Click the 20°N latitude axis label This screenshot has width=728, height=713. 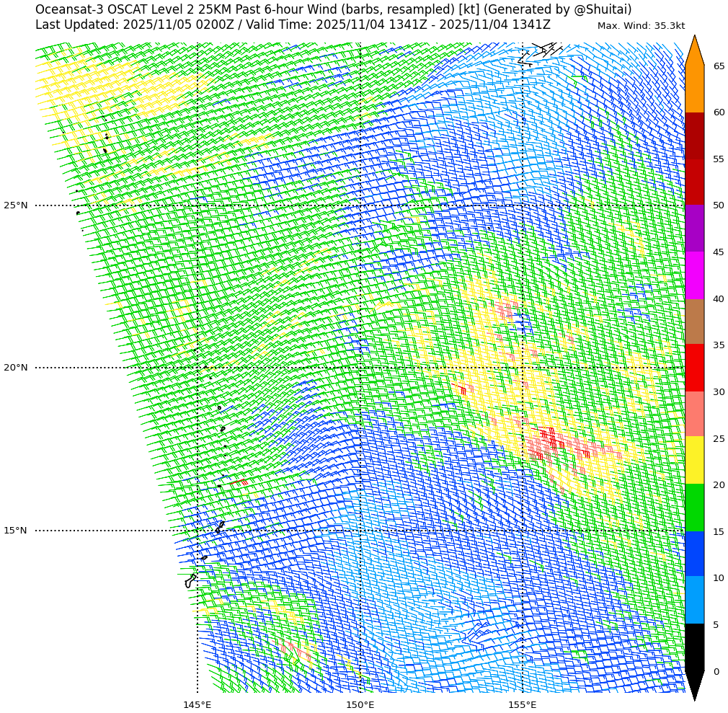16,368
